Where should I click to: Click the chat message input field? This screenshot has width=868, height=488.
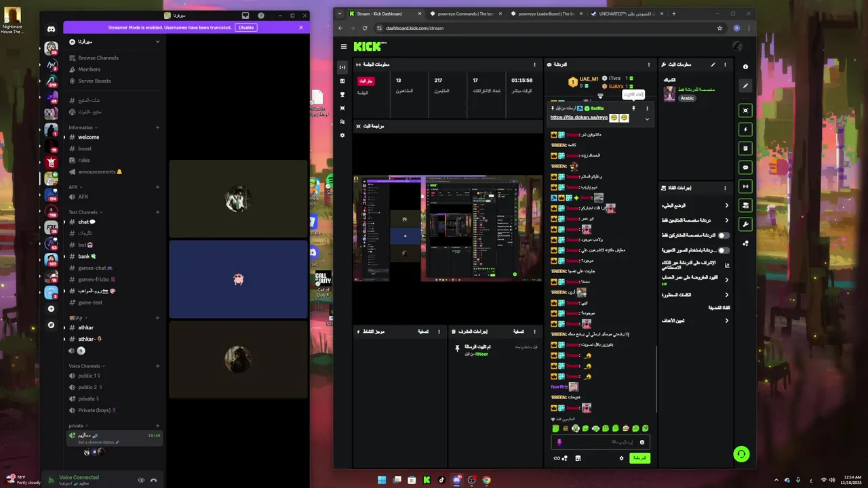(x=601, y=442)
